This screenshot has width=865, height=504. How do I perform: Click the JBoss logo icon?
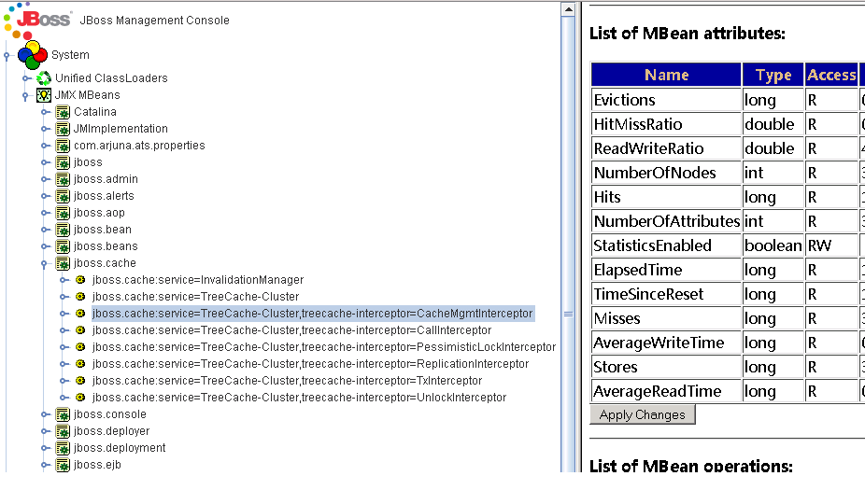coord(37,20)
